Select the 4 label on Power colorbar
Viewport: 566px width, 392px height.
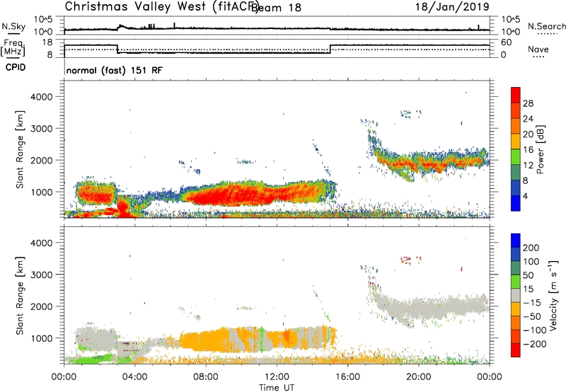coord(525,196)
